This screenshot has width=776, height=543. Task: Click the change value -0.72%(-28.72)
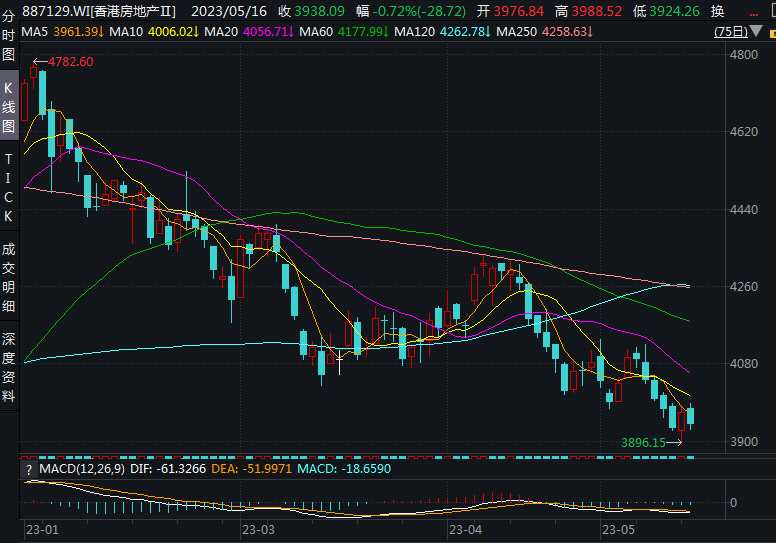(x=419, y=11)
